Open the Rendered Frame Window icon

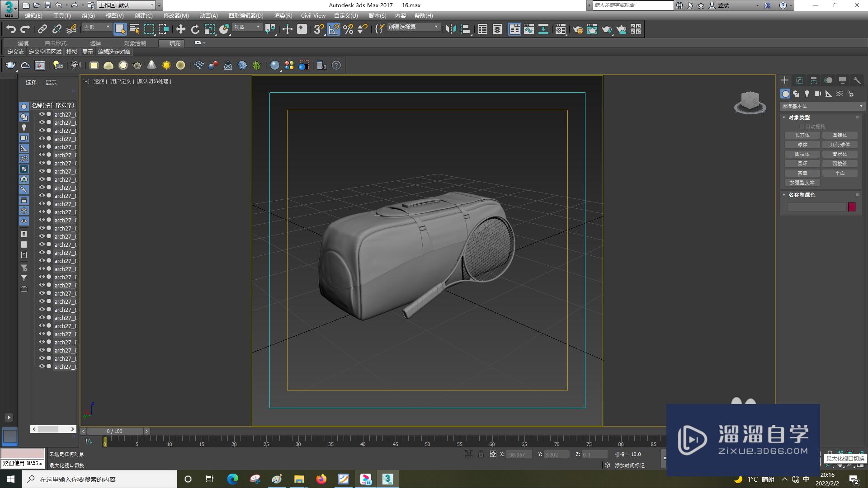(x=592, y=29)
